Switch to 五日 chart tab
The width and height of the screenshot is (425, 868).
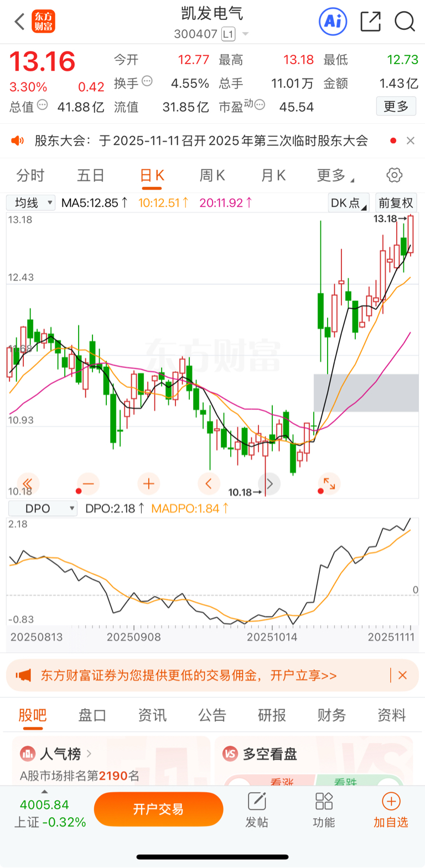91,176
